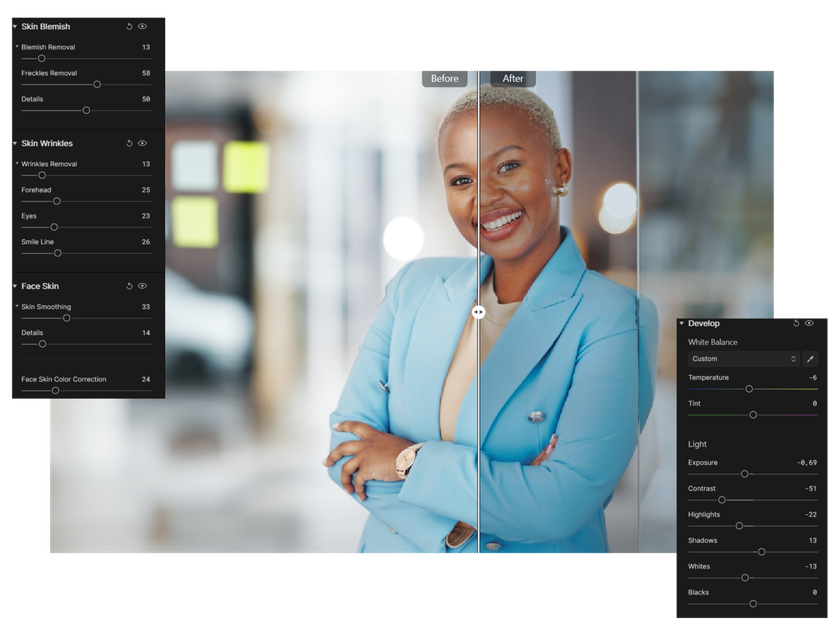Click the After label

point(512,78)
